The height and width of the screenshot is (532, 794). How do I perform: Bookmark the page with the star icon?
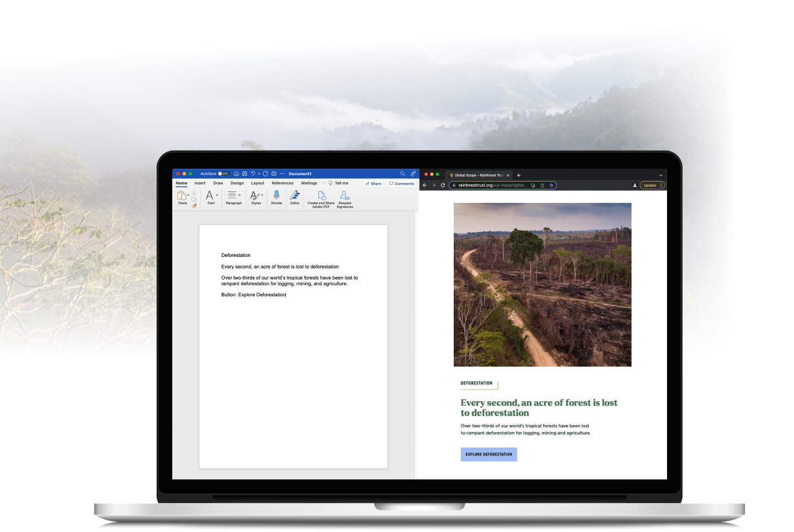pos(552,185)
